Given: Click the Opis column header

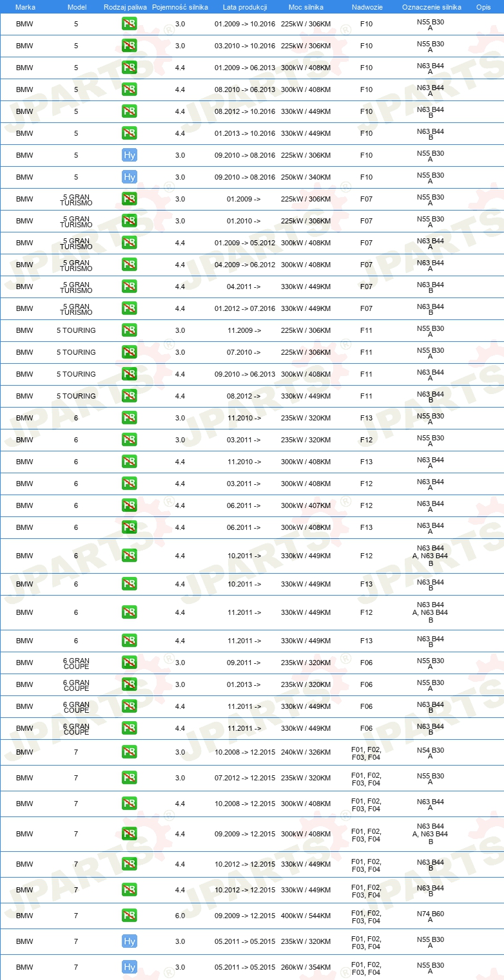Looking at the screenshot, I should (483, 6).
